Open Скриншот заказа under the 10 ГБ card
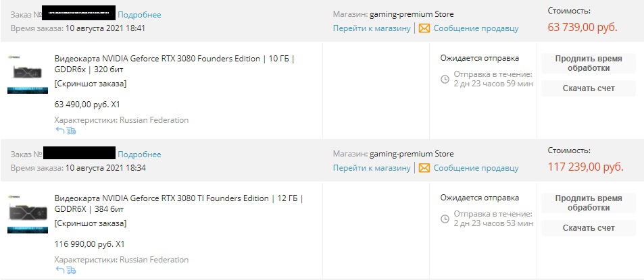The image size is (644, 280). [x=90, y=84]
